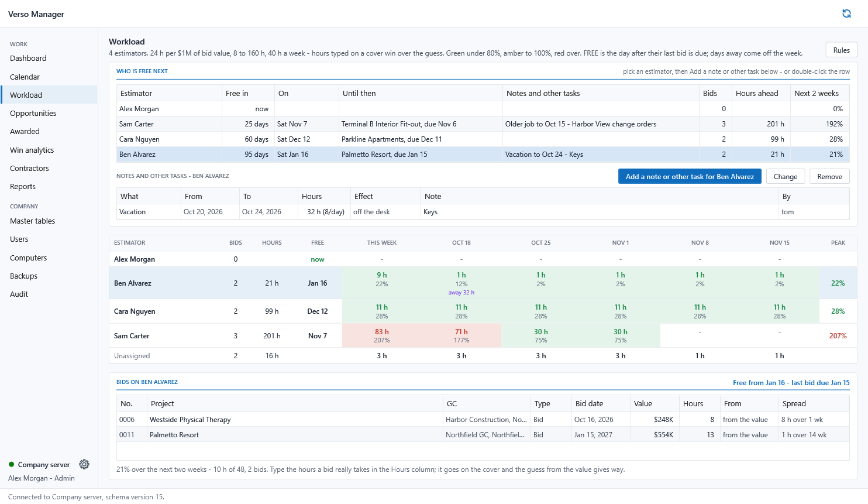Image resolution: width=868 pixels, height=504 pixels.
Task: Select Cara Nguyen in the weekly grid
Action: 483,311
